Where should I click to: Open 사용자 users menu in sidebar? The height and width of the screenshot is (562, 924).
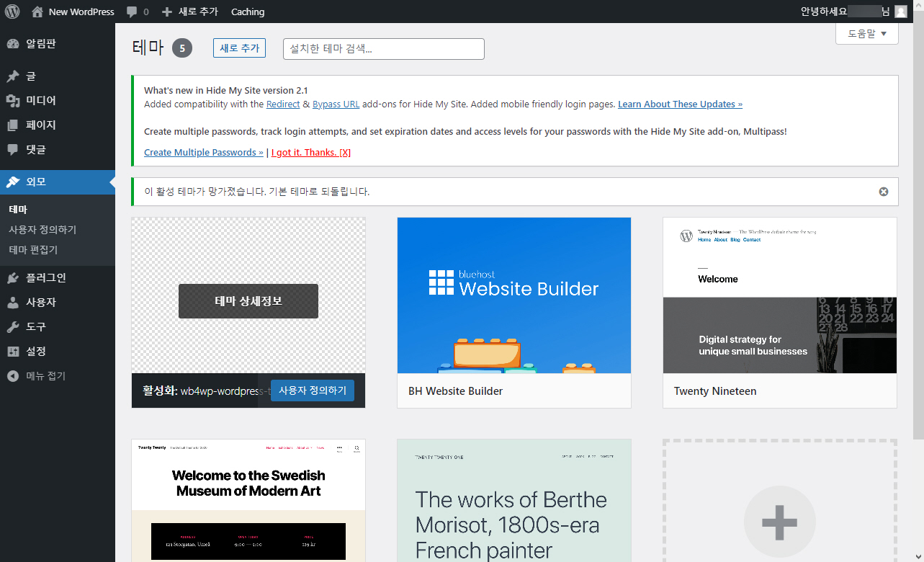[58, 302]
